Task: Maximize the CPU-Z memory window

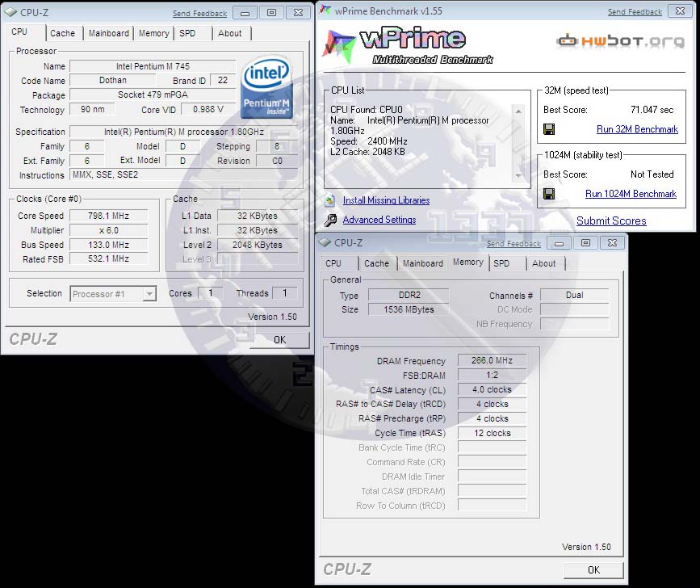Action: pyautogui.click(x=585, y=243)
